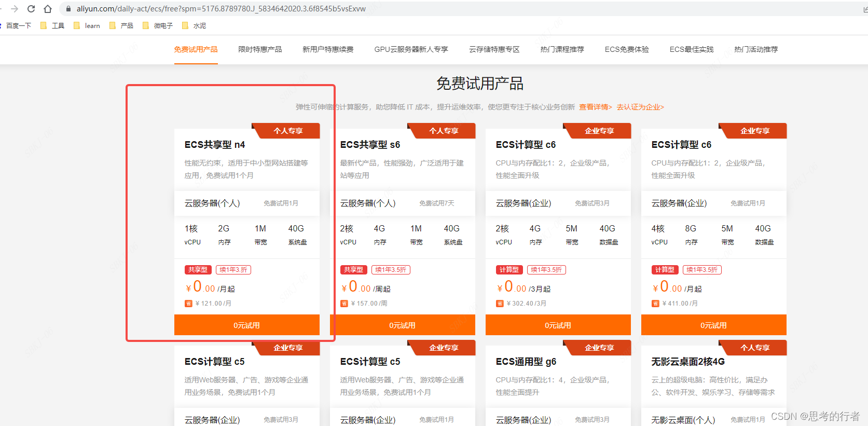This screenshot has width=868, height=426.
Task: Open the 云存储特惠专区 tab
Action: click(494, 49)
